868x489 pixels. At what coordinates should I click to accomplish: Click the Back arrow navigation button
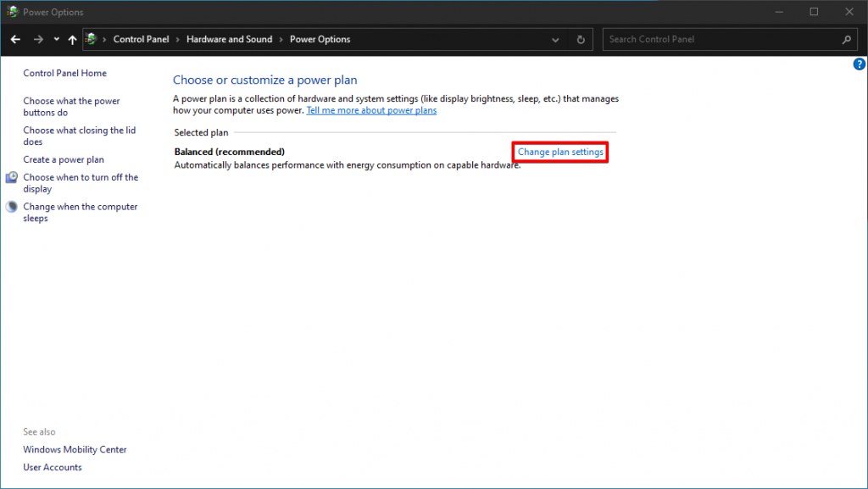point(15,39)
